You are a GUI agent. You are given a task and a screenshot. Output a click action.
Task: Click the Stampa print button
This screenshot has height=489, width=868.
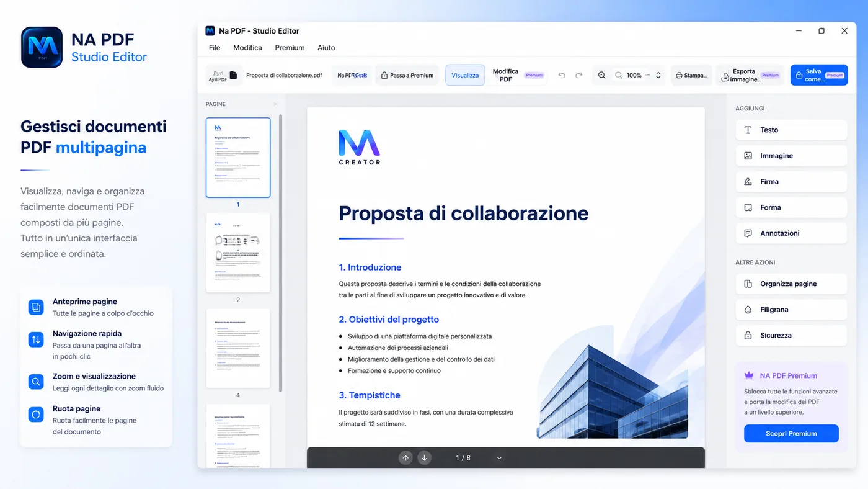[692, 75]
